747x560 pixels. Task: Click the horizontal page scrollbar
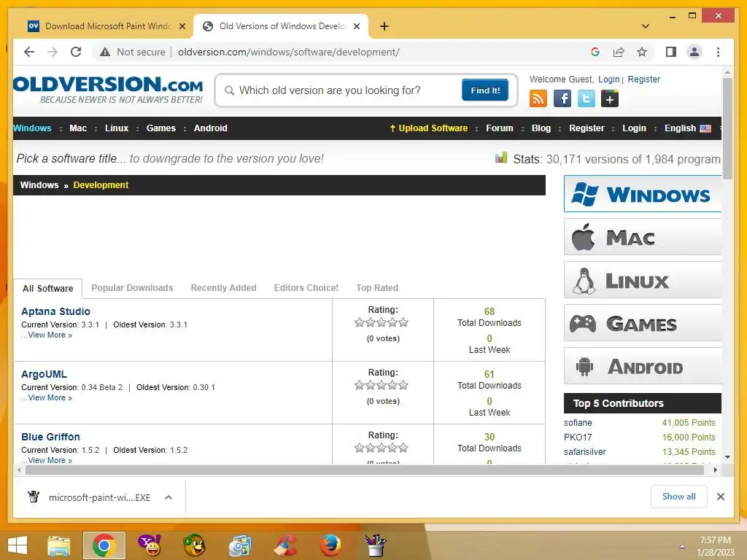pos(365,470)
